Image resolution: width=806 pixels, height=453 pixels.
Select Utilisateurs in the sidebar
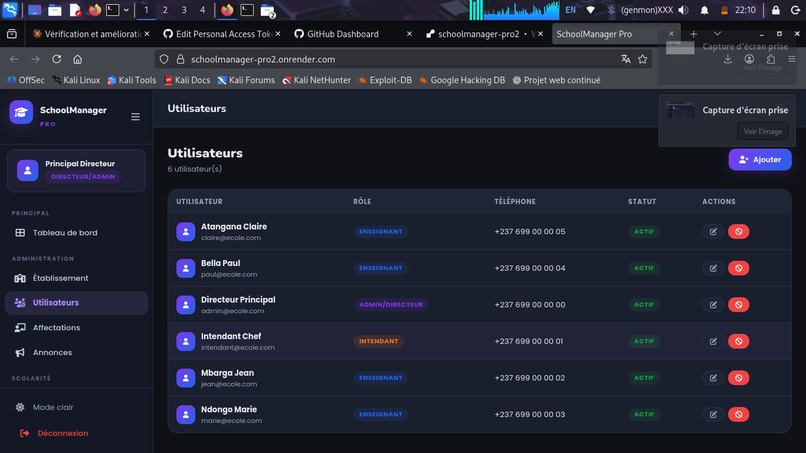pos(76,302)
